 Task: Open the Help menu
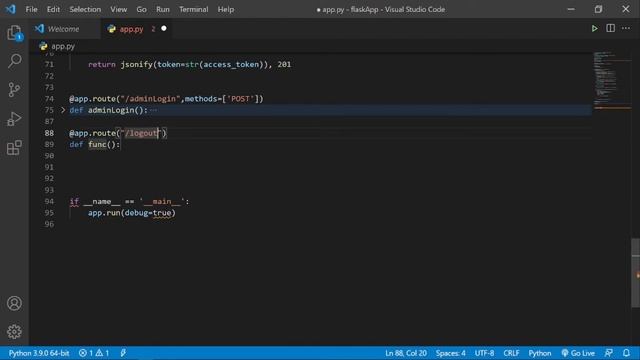click(x=226, y=9)
